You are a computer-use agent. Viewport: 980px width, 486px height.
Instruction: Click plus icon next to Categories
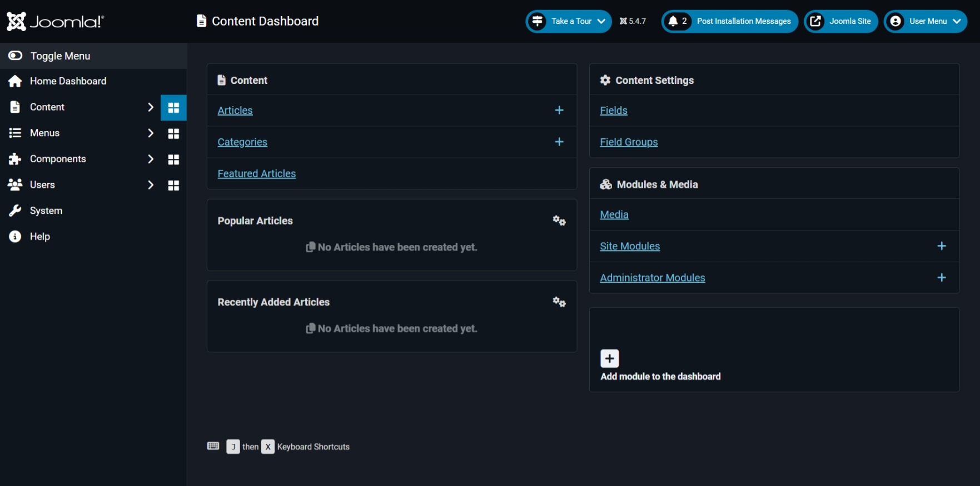559,142
